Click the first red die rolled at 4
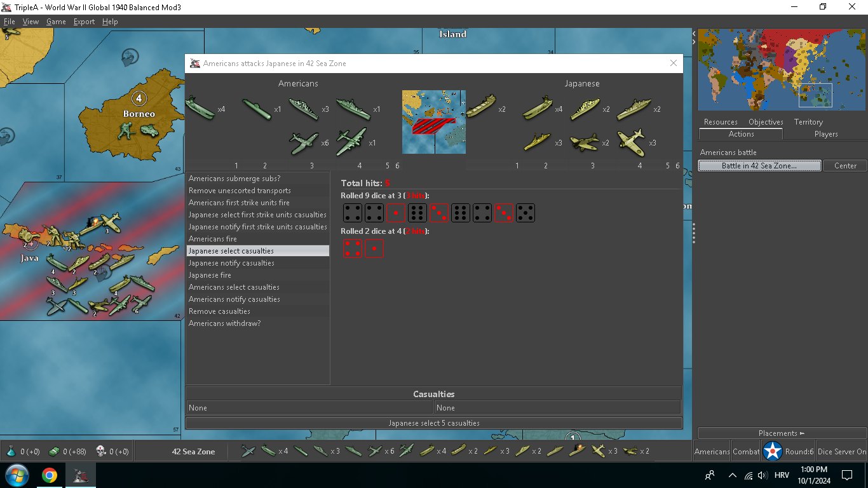This screenshot has width=868, height=488. point(352,248)
